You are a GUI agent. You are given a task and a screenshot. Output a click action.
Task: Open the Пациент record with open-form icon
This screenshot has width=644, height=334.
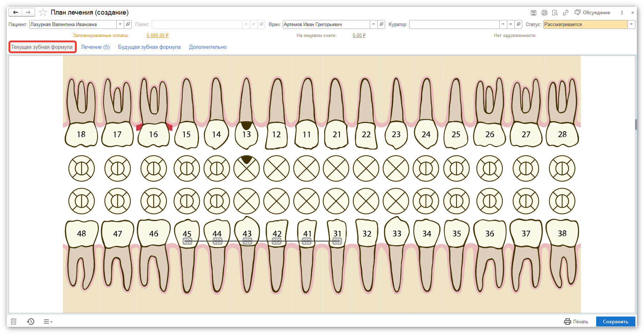tap(128, 24)
